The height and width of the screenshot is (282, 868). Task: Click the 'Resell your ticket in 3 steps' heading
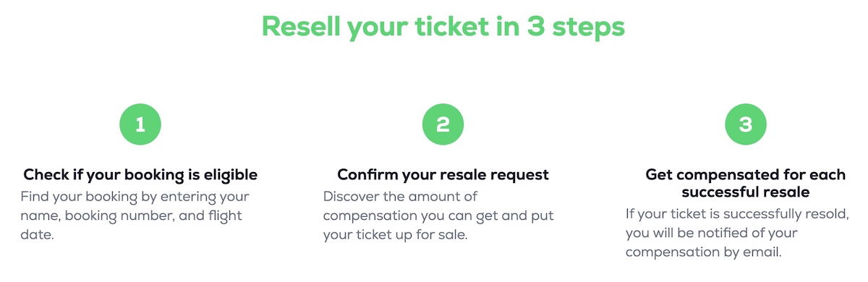443,26
